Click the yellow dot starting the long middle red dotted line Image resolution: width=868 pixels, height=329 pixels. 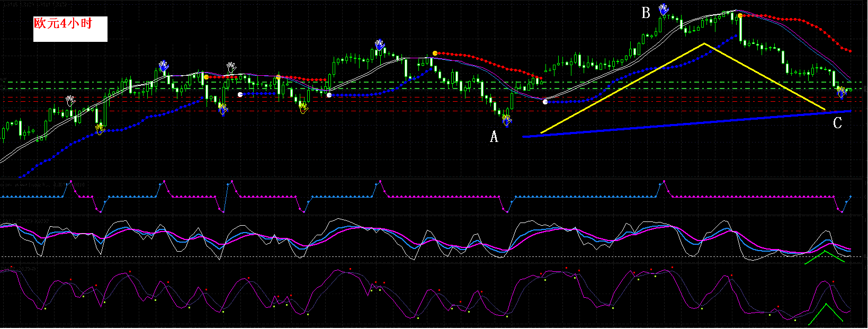[435, 53]
